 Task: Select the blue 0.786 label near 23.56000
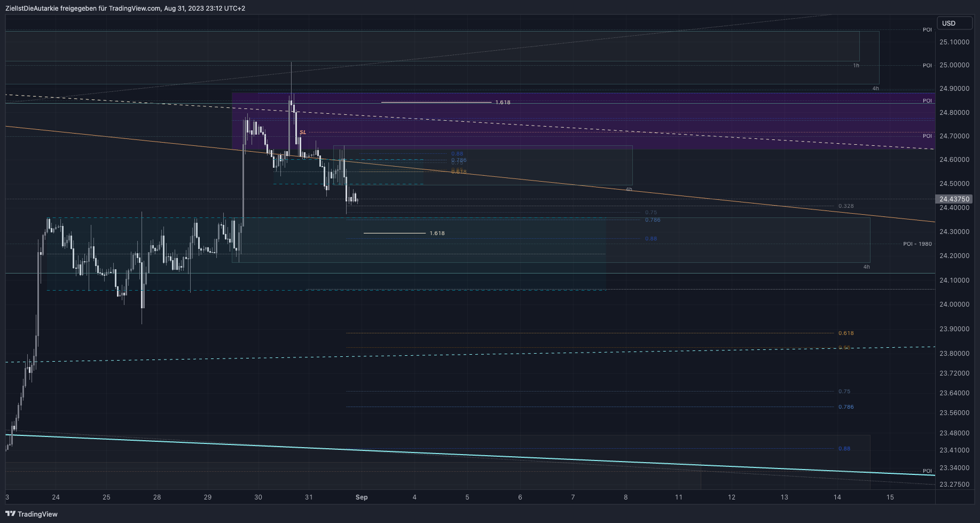point(846,407)
